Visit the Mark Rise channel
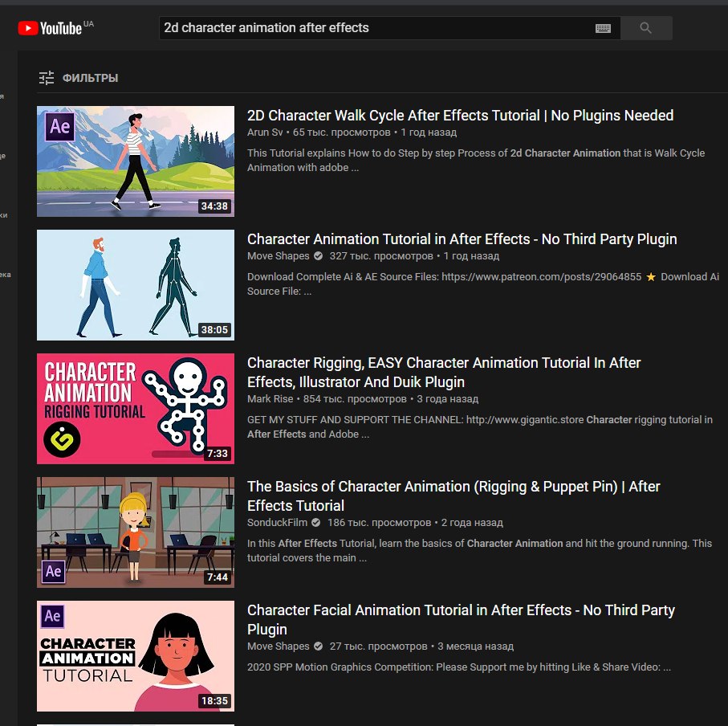This screenshot has height=726, width=728. click(x=270, y=399)
